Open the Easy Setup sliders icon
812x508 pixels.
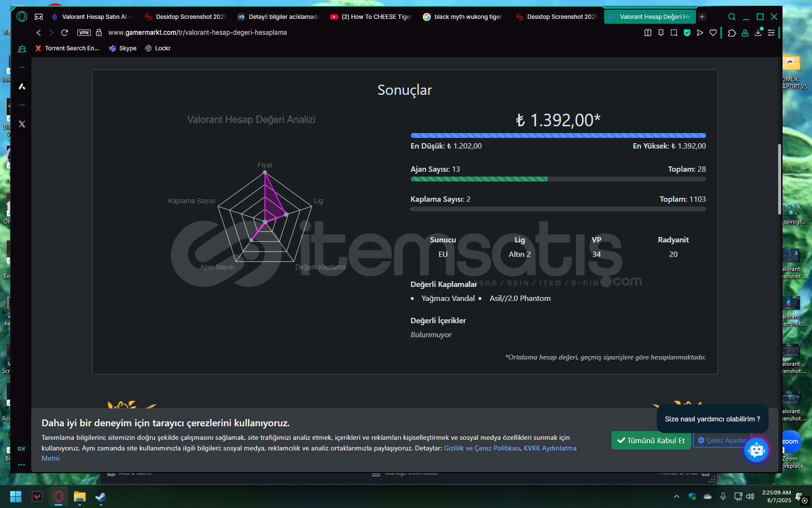tap(771, 32)
